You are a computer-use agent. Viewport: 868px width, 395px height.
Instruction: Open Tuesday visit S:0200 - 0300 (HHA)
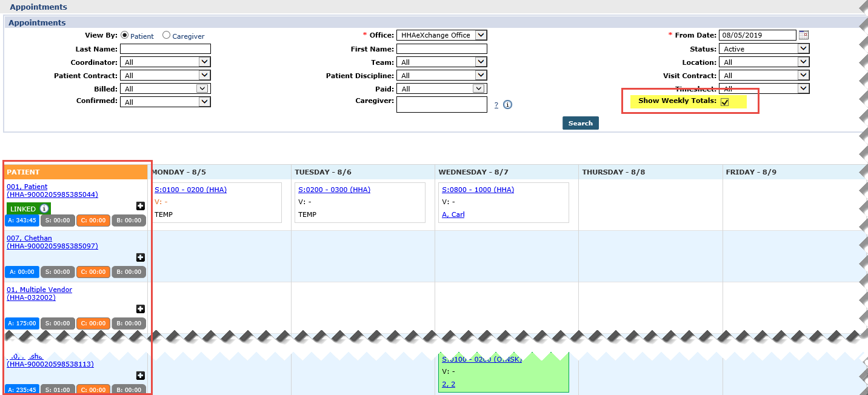[334, 190]
